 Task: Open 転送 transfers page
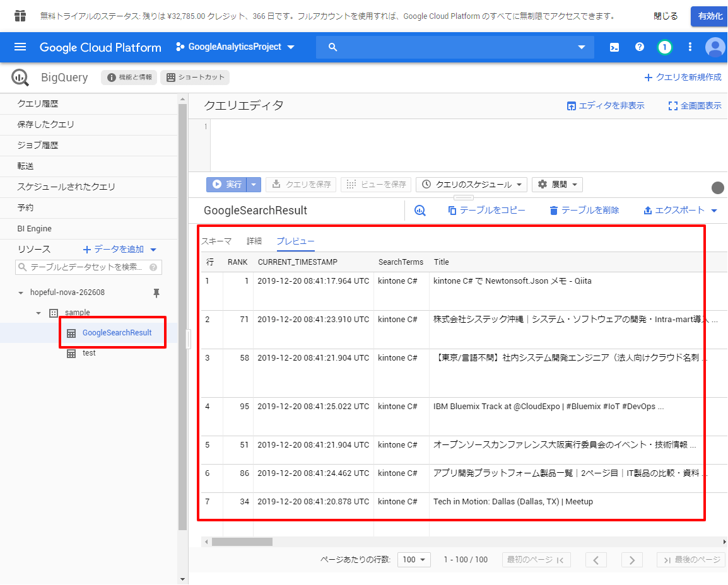(x=89, y=166)
